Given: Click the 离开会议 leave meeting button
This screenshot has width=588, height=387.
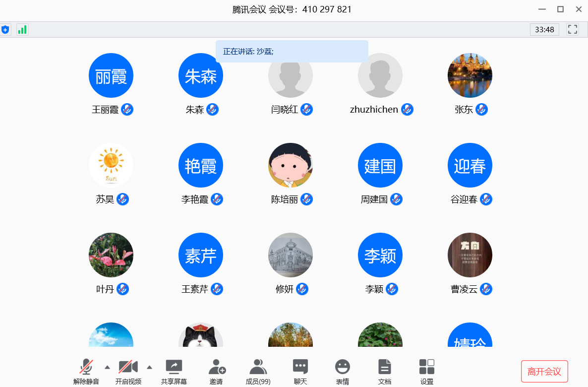Looking at the screenshot, I should [x=544, y=372].
